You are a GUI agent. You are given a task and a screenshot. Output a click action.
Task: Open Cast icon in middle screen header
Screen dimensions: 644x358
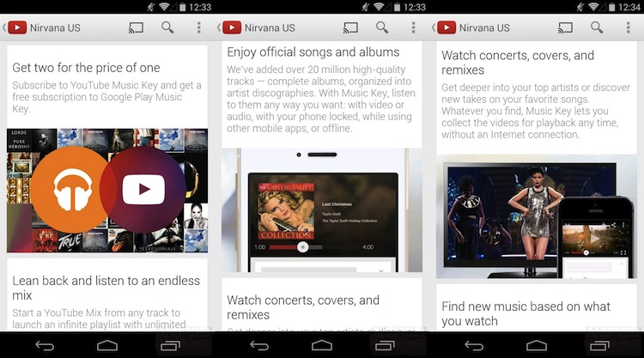(350, 27)
